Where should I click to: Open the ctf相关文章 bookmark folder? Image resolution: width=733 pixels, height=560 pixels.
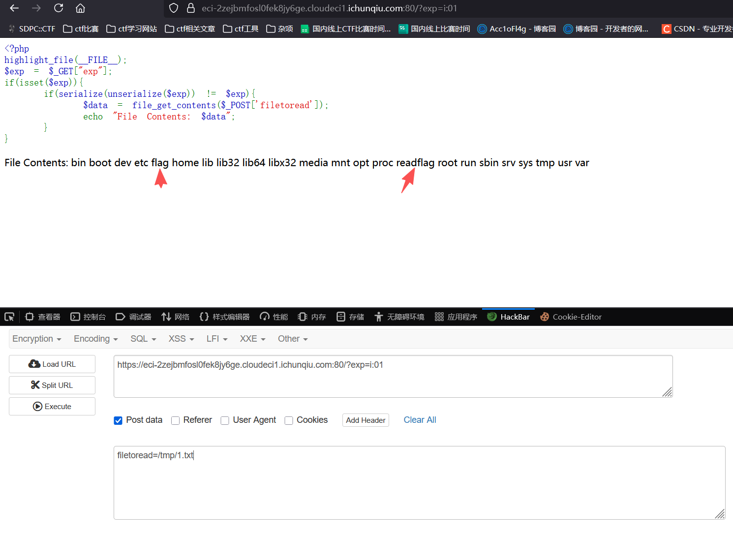190,29
